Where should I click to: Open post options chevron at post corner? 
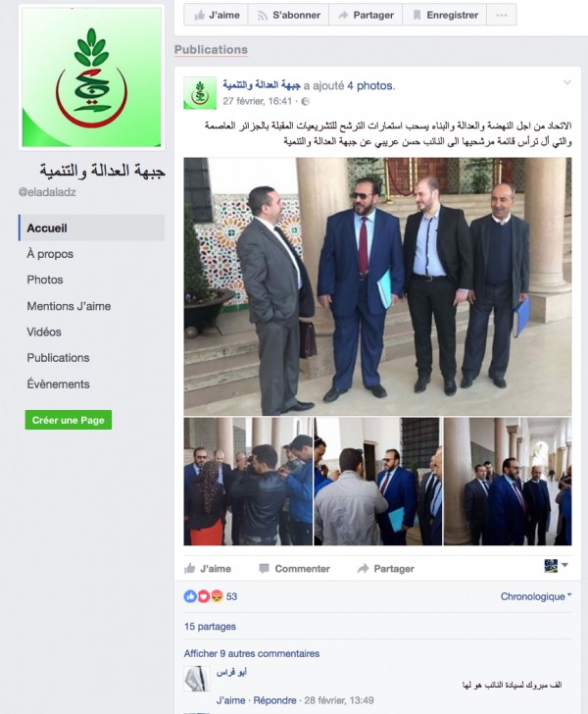tap(567, 82)
